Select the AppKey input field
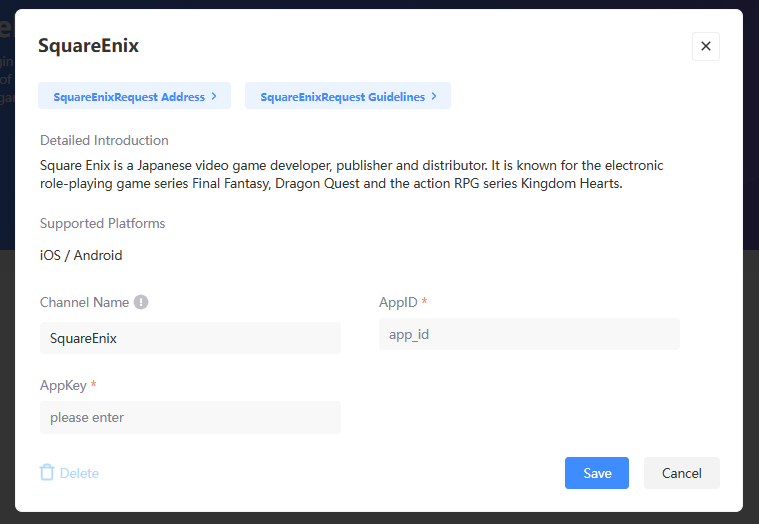 [190, 417]
